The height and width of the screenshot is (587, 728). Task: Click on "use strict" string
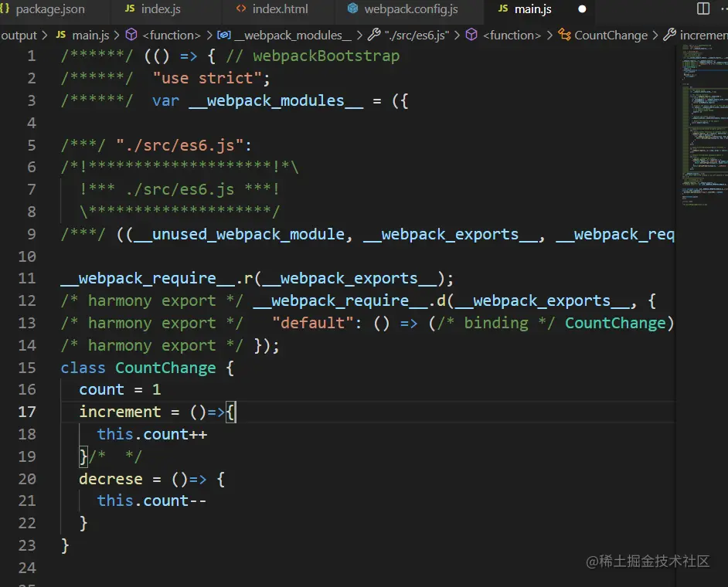[206, 78]
